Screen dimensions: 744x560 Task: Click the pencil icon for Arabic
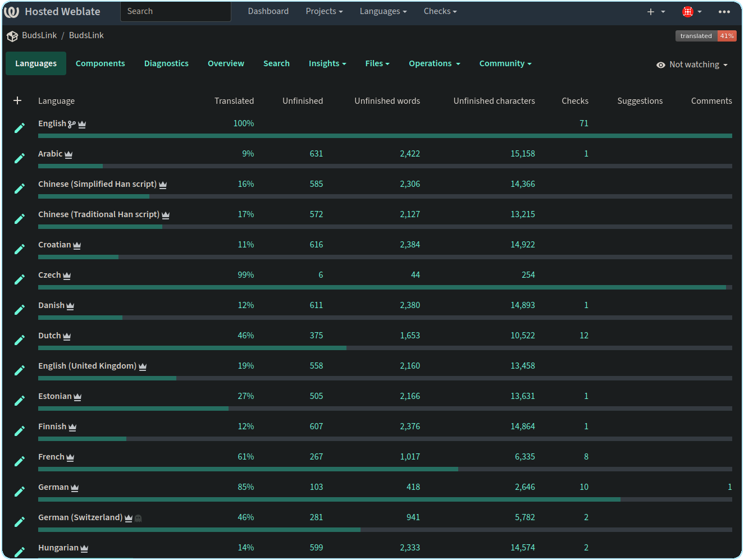point(20,158)
